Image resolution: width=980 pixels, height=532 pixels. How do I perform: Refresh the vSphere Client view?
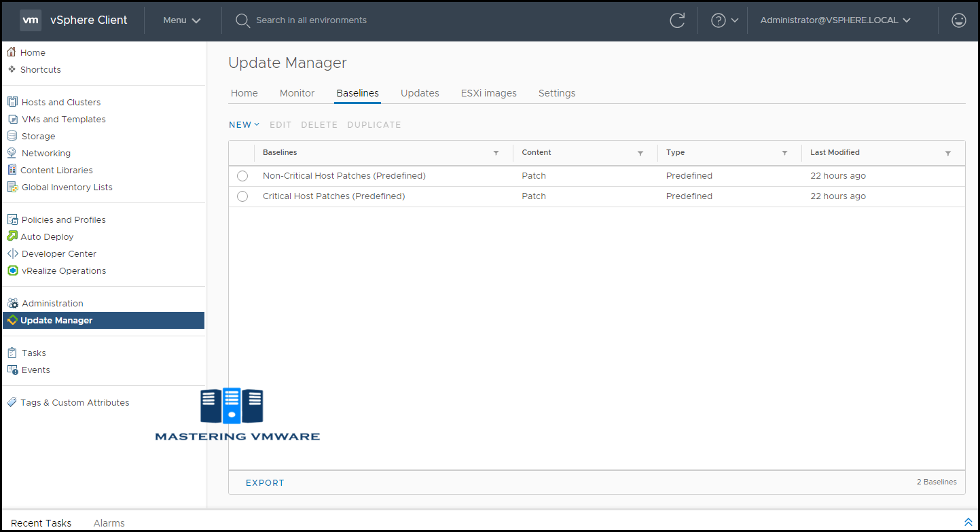pos(677,20)
